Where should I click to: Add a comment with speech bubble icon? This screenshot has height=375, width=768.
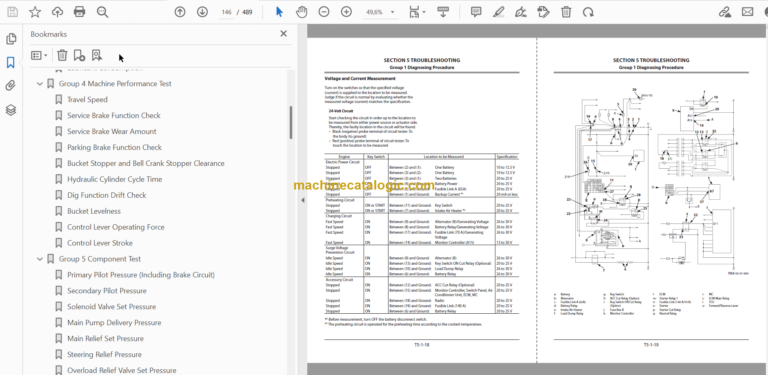tap(476, 12)
